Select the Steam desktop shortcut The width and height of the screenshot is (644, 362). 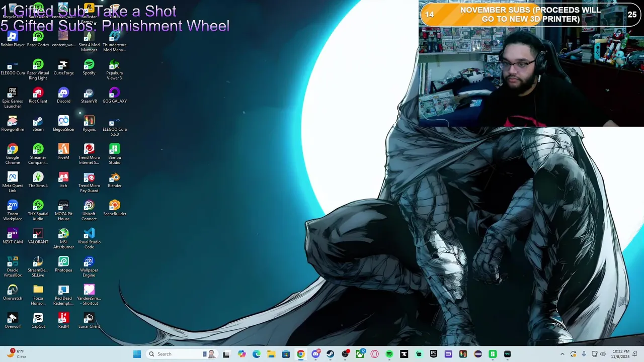pyautogui.click(x=38, y=124)
